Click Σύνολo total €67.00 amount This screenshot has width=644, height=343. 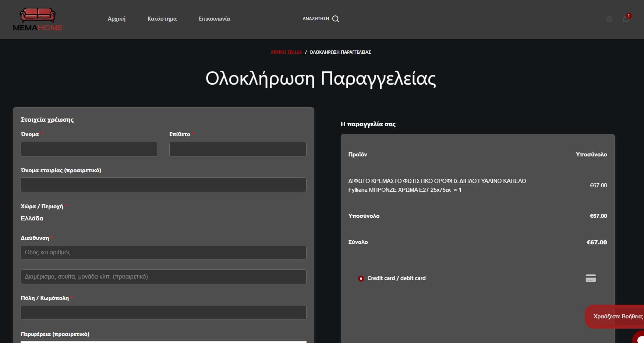click(x=597, y=242)
